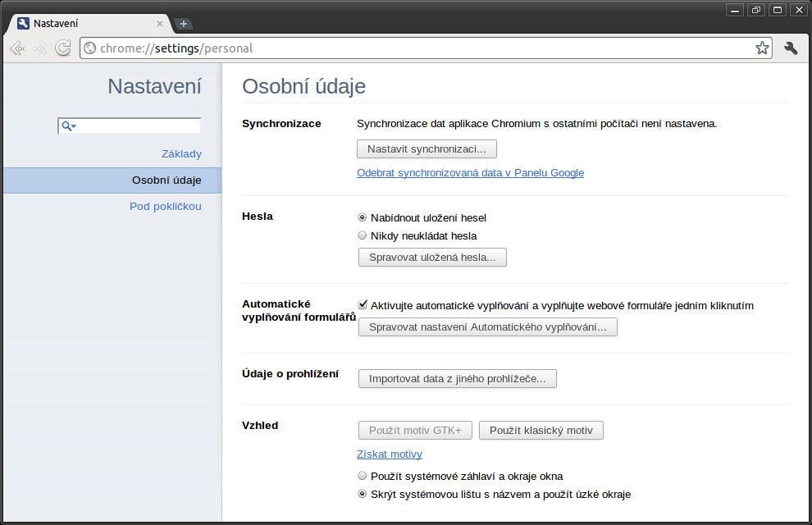This screenshot has width=812, height=525.
Task: Click Spravovat uložená hesla button
Action: pos(432,258)
